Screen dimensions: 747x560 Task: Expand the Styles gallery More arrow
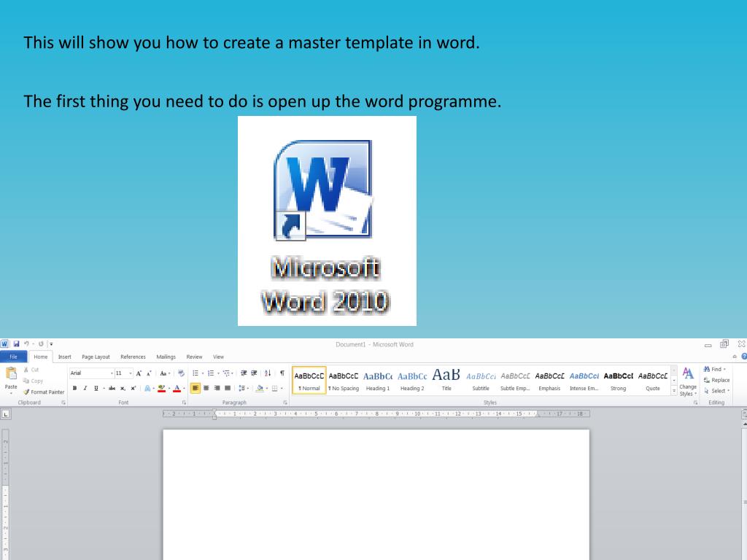(673, 390)
